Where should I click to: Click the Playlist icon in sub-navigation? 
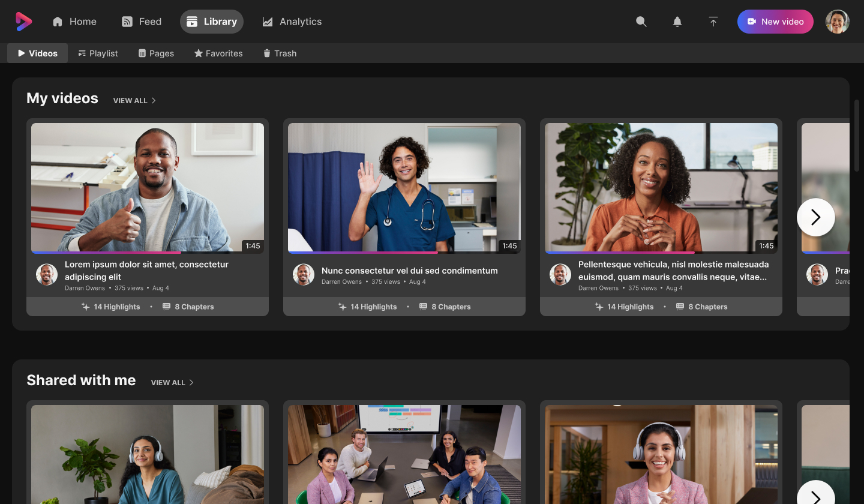(82, 53)
